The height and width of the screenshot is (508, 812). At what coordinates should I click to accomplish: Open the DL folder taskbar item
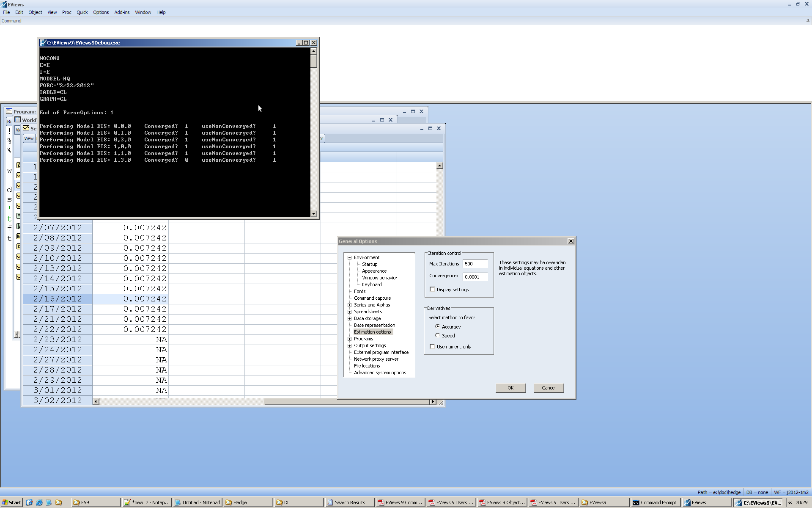coord(299,502)
